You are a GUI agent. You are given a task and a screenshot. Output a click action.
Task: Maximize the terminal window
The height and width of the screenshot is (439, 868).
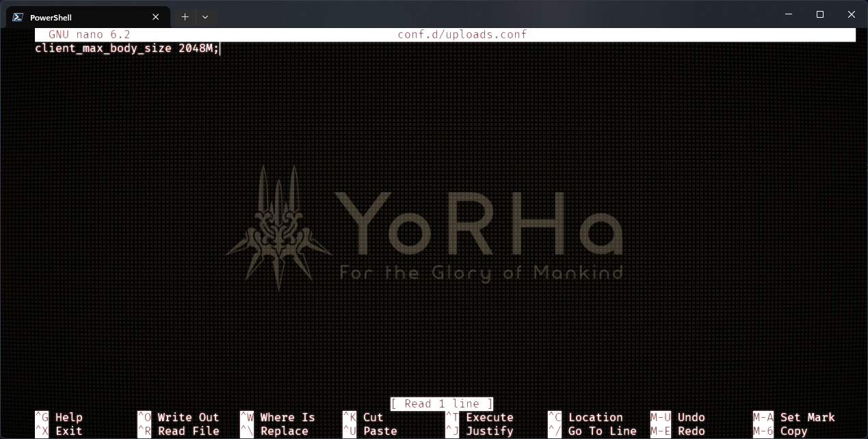click(820, 14)
